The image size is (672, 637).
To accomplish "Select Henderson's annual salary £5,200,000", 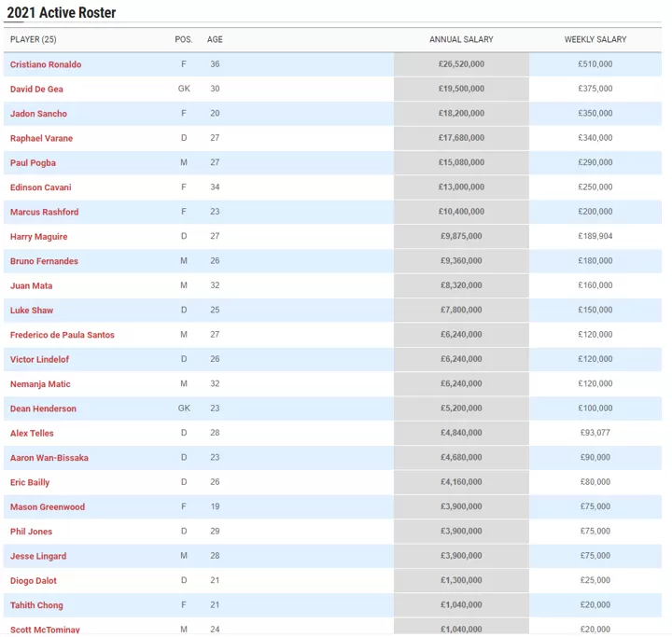I will (462, 409).
